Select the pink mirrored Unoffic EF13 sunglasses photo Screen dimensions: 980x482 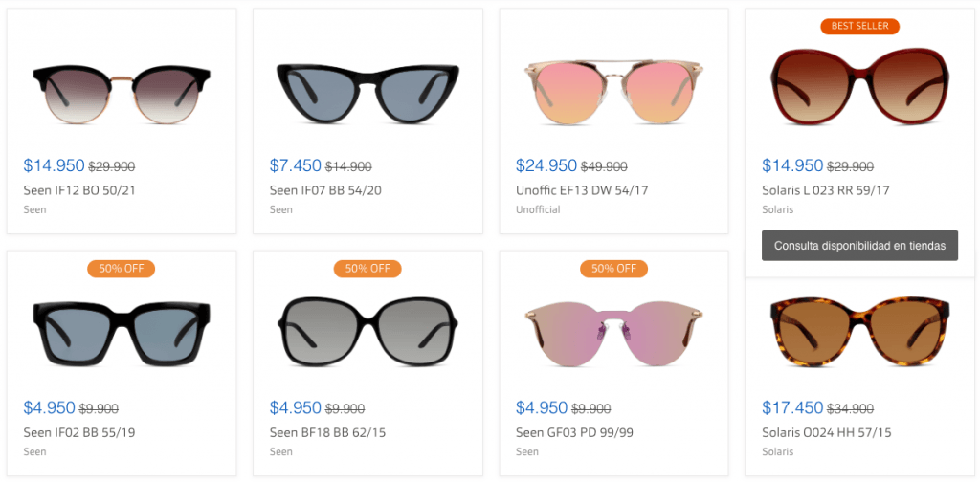[x=613, y=91]
